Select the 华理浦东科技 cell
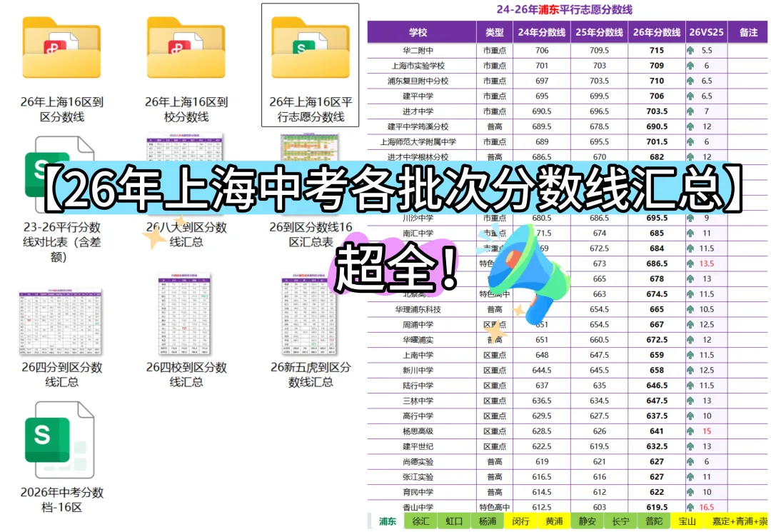Image resolution: width=771 pixels, height=532 pixels. [421, 309]
